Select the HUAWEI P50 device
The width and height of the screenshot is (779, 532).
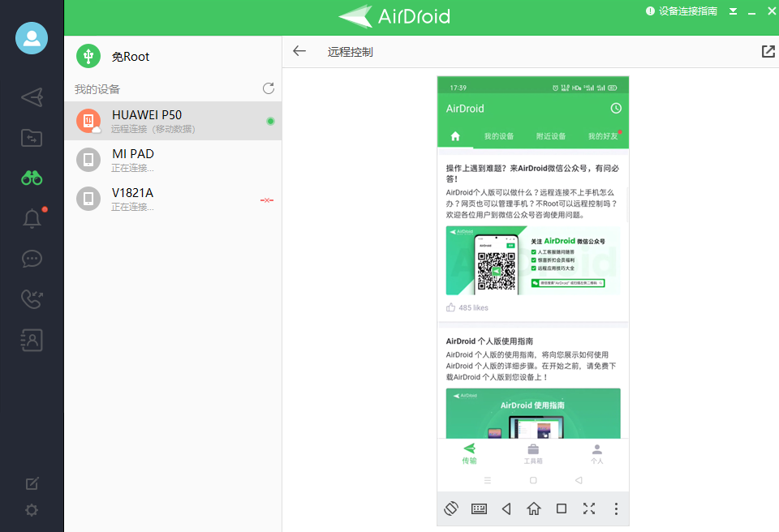pos(173,121)
